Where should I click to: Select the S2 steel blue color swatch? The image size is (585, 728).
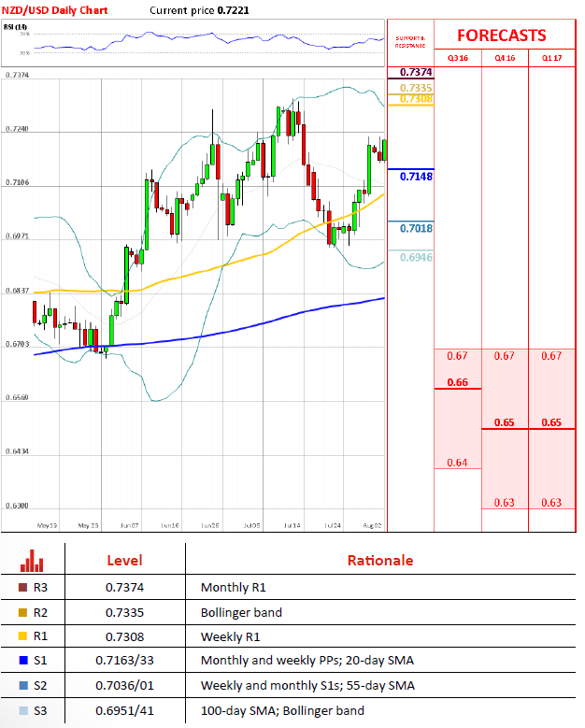(x=23, y=685)
